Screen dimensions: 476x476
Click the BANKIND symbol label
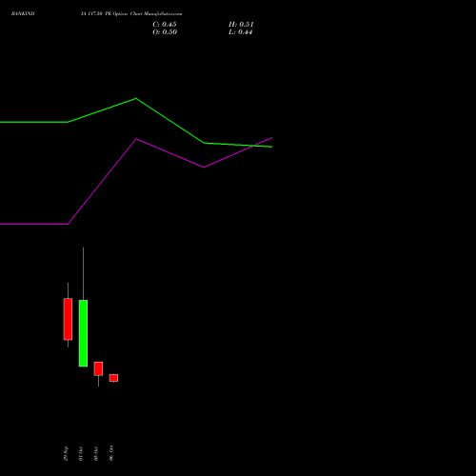click(x=23, y=13)
